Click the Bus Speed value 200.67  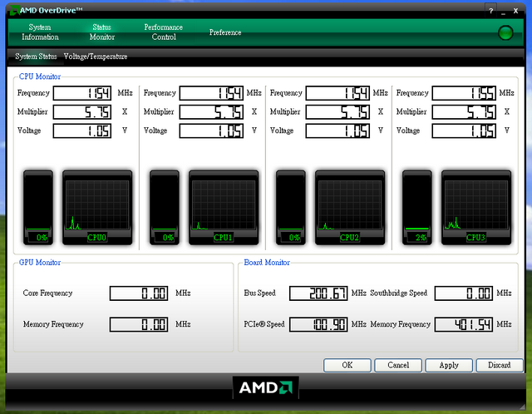(x=318, y=293)
